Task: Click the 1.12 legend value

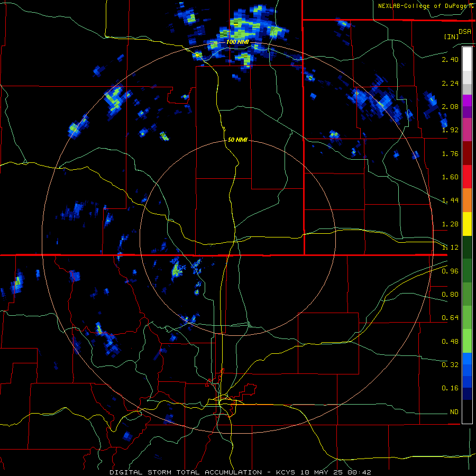Action: 450,248
